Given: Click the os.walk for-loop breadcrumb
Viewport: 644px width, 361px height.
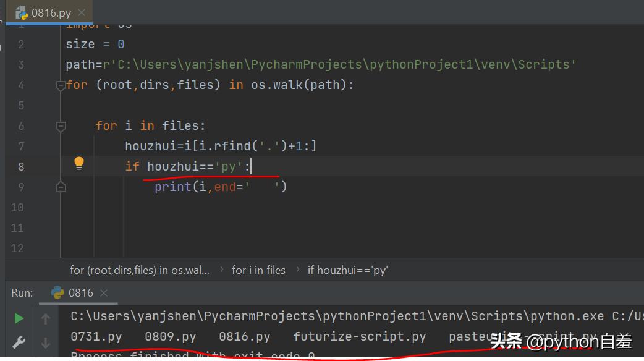Looking at the screenshot, I should click(139, 270).
